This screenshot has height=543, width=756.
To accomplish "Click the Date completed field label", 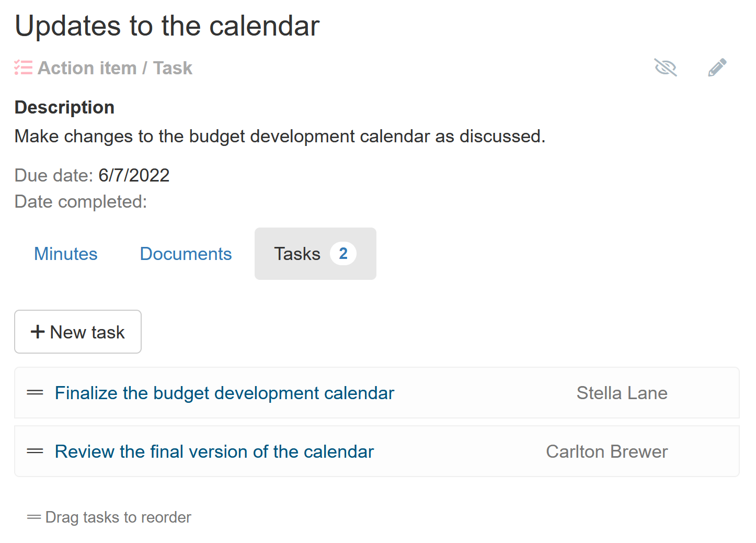I will pos(81,201).
